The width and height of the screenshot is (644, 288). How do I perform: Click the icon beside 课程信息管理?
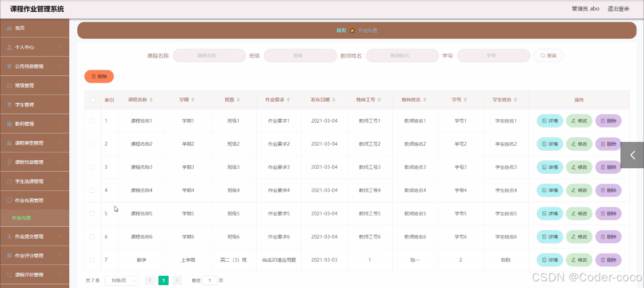pos(9,162)
